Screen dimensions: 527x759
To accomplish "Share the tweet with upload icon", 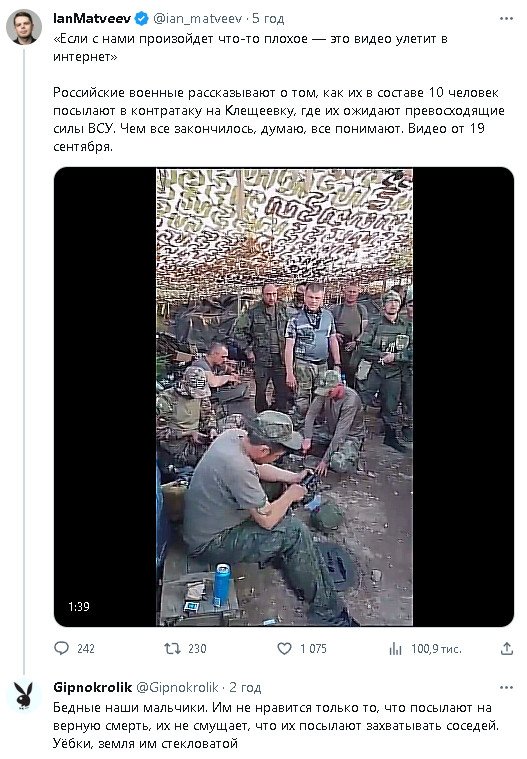I will pos(507,648).
